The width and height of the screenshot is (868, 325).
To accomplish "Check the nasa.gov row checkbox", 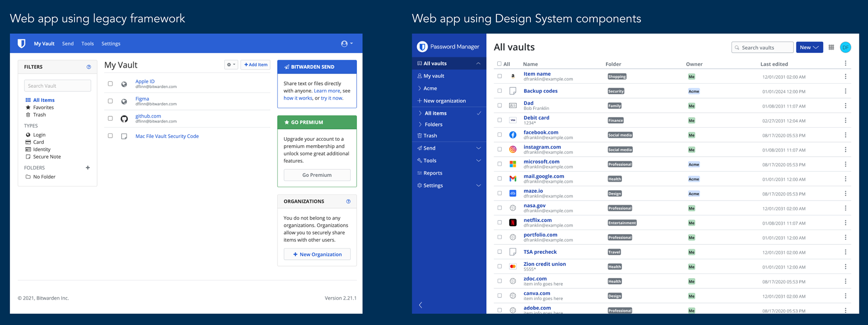I will 500,208.
